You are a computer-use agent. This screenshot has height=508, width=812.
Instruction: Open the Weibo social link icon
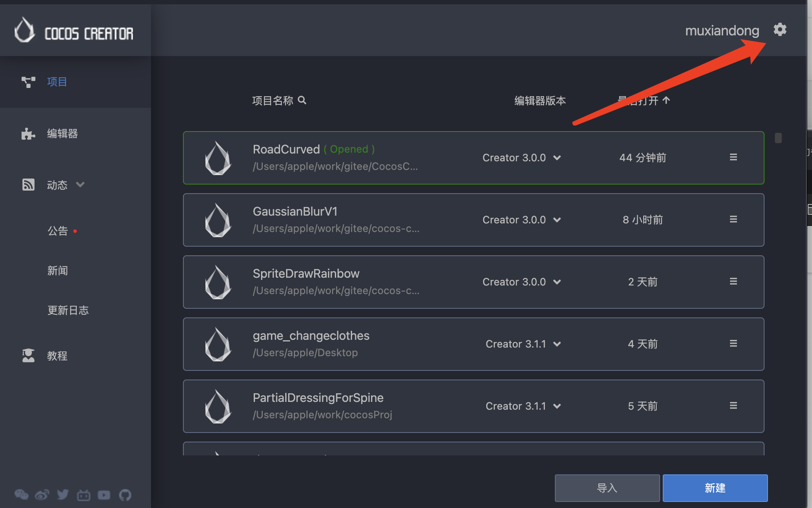42,495
